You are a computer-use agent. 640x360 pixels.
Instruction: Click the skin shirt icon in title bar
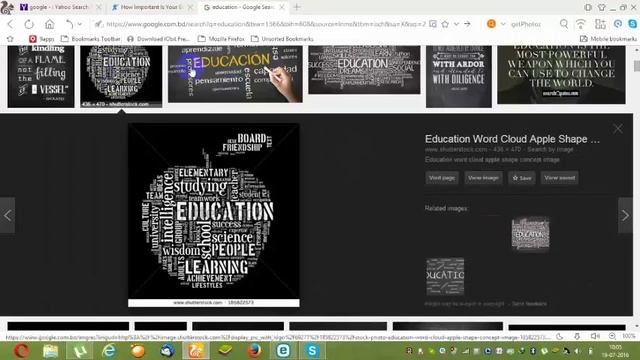(x=601, y=7)
